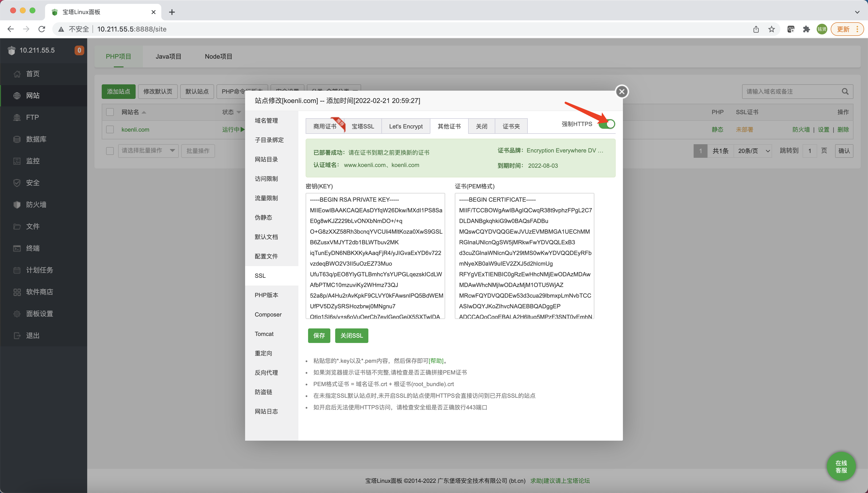Viewport: 868px width, 493px height.
Task: Open FTP section via its sidebar icon
Action: [x=17, y=118]
